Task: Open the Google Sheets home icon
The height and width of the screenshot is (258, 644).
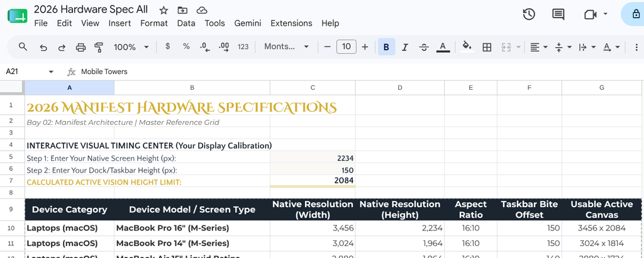Action: 17,16
